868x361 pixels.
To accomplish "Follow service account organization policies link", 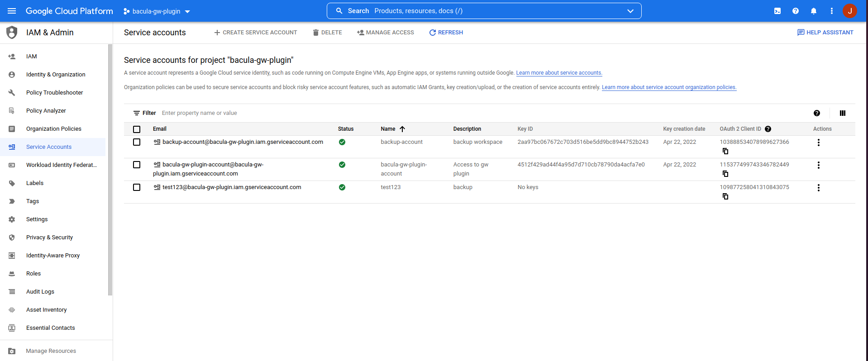I will [x=669, y=87].
